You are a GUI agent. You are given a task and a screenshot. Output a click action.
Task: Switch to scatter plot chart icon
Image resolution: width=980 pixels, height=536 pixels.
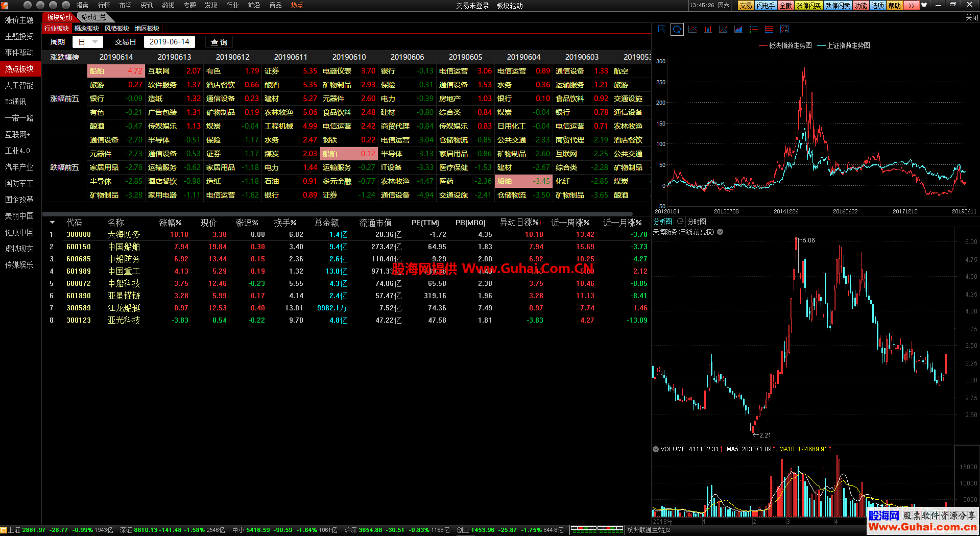tap(723, 29)
